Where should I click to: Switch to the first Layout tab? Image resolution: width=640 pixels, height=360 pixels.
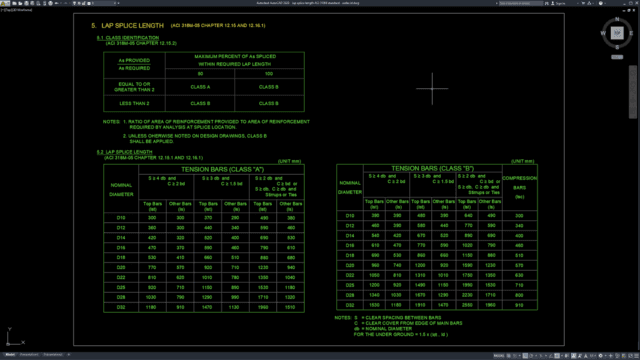[29, 355]
